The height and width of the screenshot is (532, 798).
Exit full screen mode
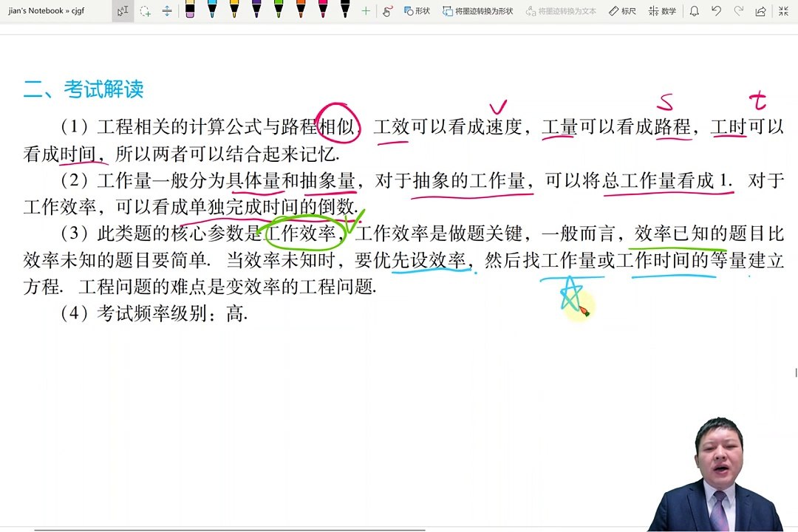click(x=783, y=10)
